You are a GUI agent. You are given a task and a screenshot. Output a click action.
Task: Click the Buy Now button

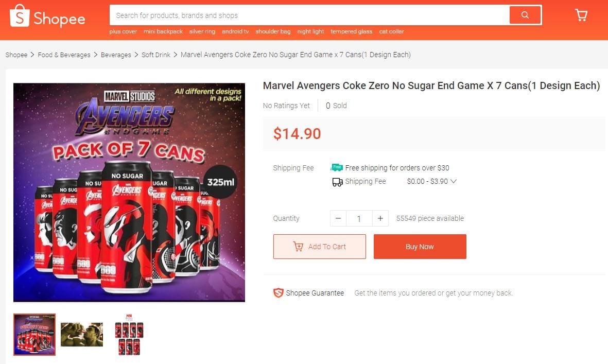420,247
